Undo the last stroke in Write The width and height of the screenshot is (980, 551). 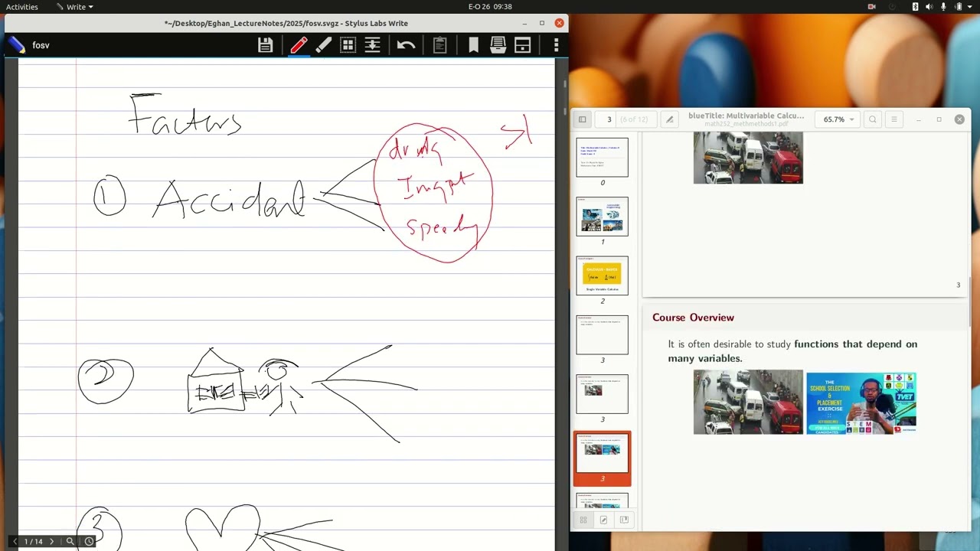point(406,45)
